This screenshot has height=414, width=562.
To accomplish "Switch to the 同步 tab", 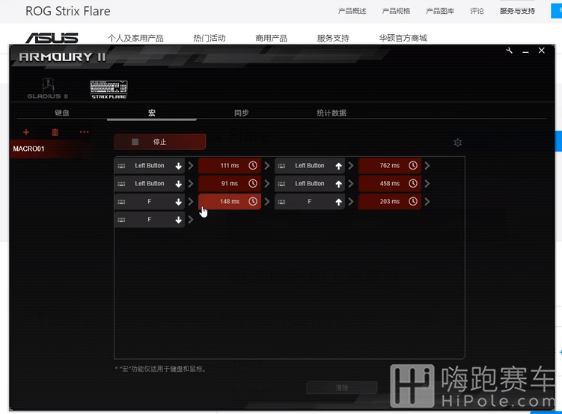I will 241,113.
